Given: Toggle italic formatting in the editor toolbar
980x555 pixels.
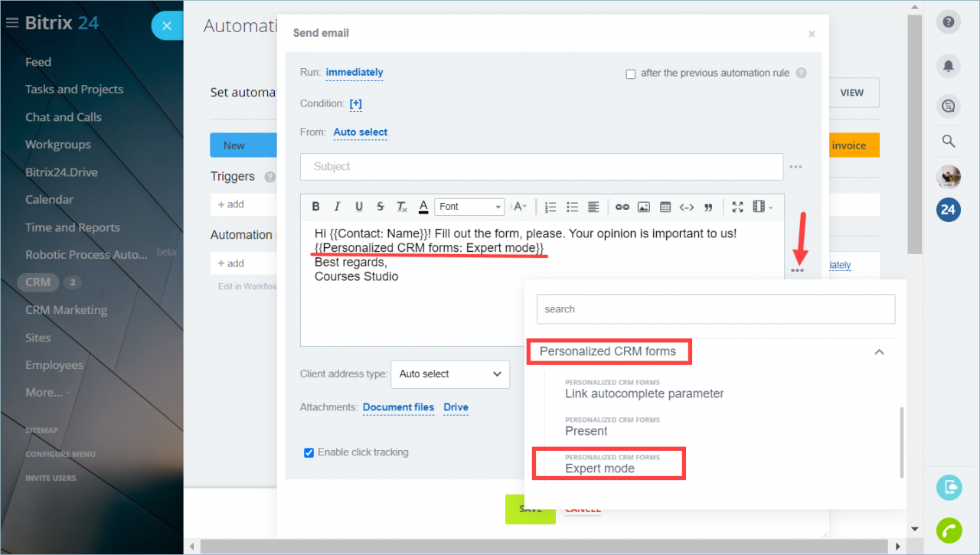Looking at the screenshot, I should tap(337, 207).
